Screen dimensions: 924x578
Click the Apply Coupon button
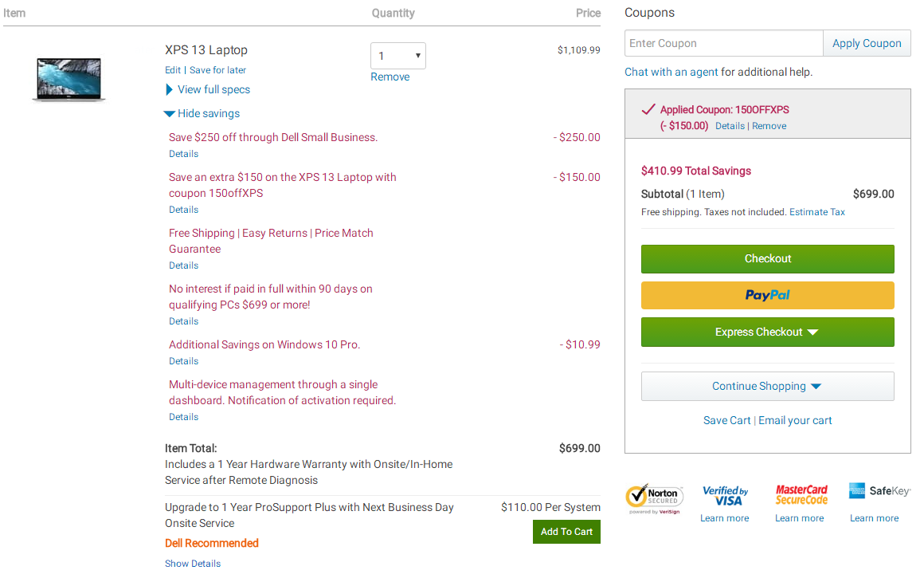tap(867, 44)
